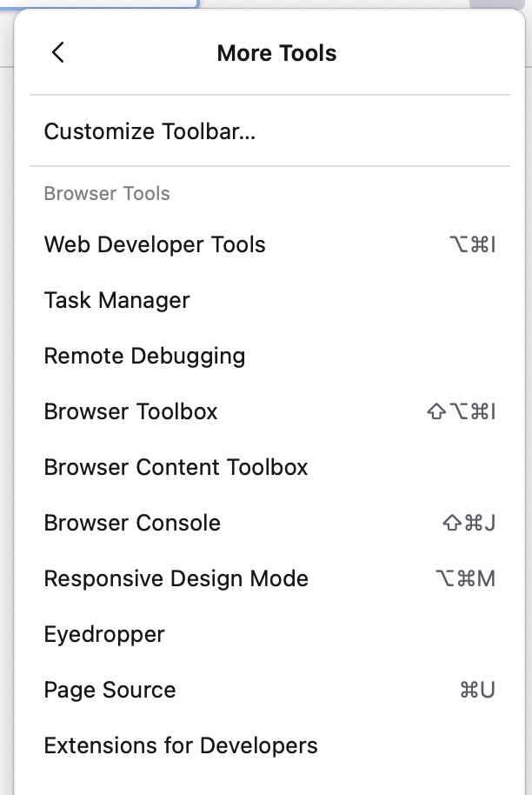Select Browser Content Toolbox

(176, 467)
